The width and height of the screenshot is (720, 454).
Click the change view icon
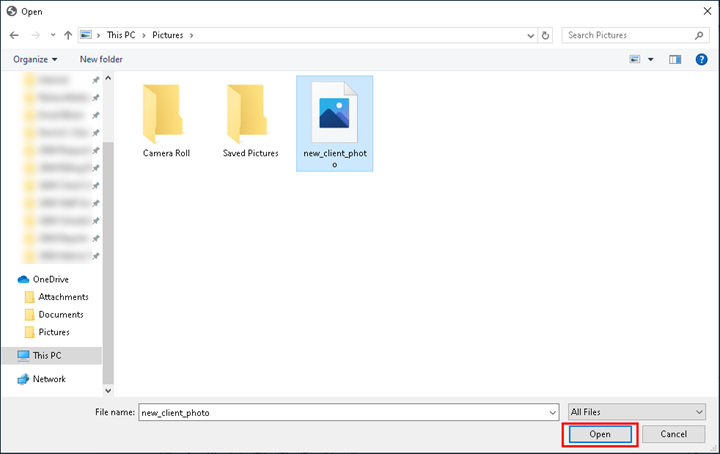point(635,59)
